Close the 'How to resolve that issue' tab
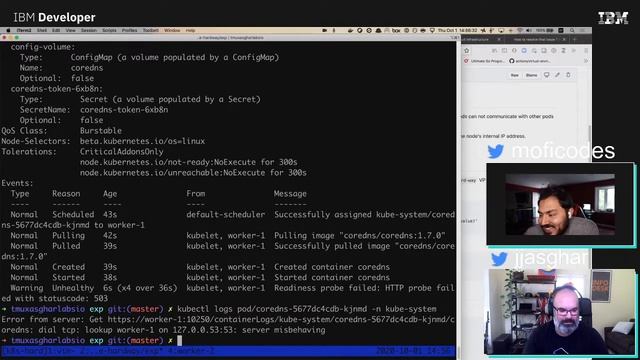 pyautogui.click(x=564, y=40)
